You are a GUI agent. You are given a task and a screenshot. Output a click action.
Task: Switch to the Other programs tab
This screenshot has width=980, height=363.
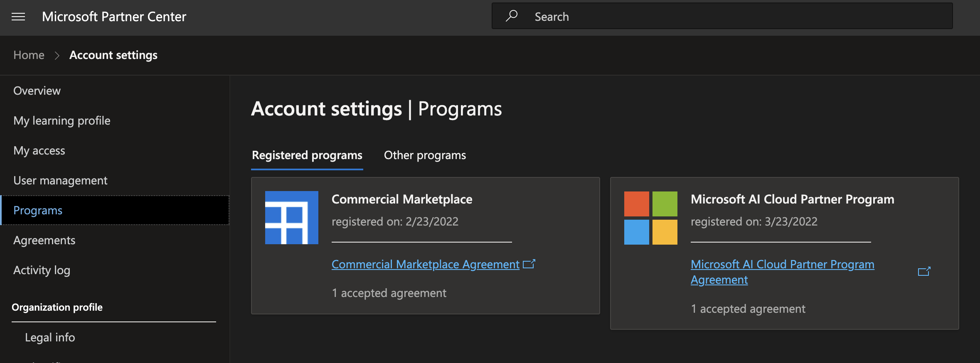tap(425, 155)
